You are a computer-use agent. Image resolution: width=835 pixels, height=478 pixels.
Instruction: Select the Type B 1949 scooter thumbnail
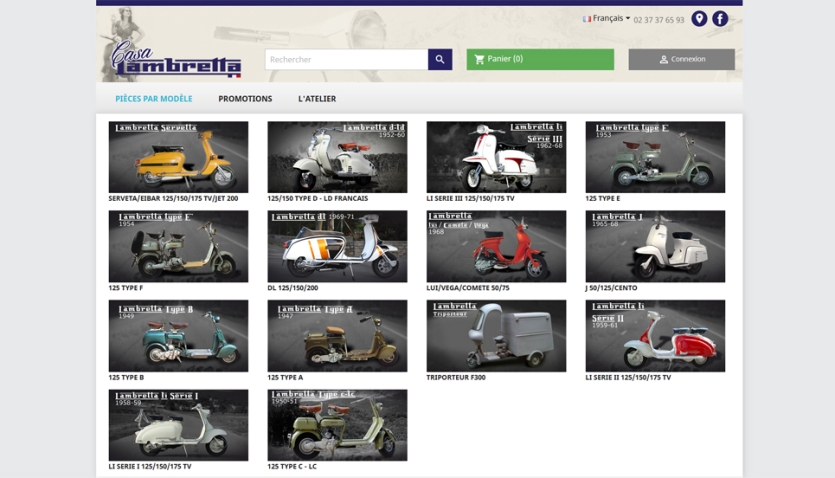[x=178, y=336]
